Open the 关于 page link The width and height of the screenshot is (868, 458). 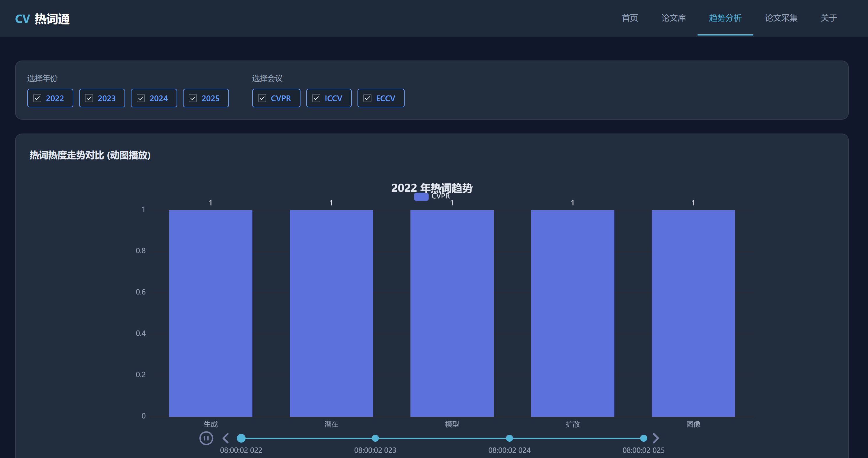pos(828,18)
